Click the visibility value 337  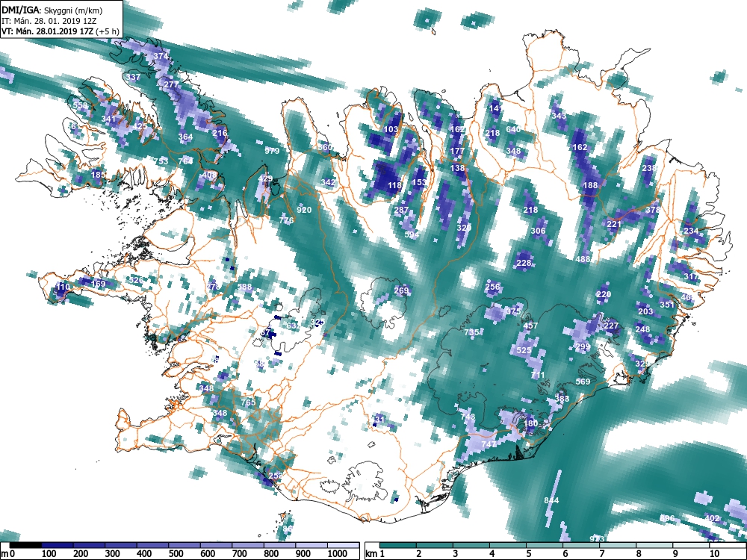(x=134, y=77)
